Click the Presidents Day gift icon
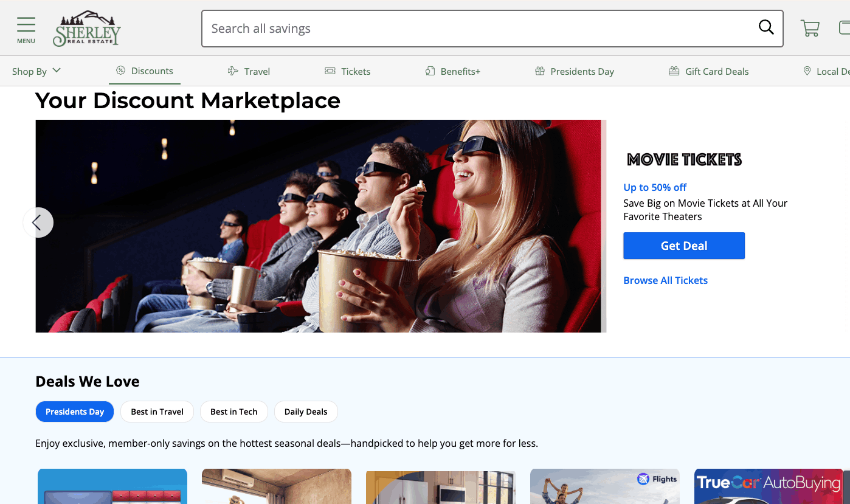This screenshot has width=850, height=504. pyautogui.click(x=539, y=71)
